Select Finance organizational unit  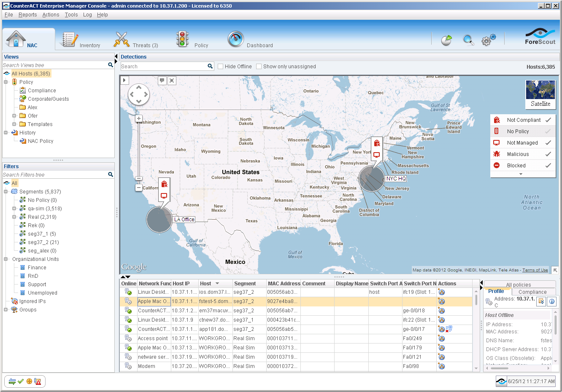pyautogui.click(x=37, y=267)
